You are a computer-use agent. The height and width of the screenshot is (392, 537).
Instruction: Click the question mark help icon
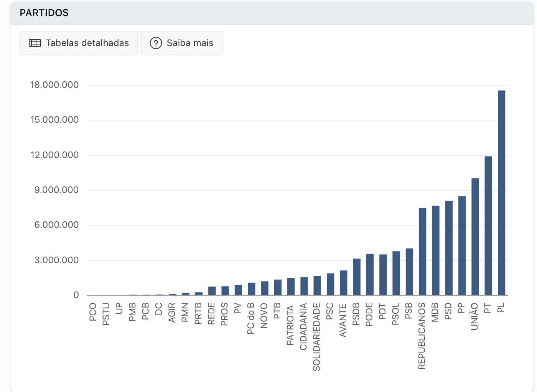[x=156, y=43]
